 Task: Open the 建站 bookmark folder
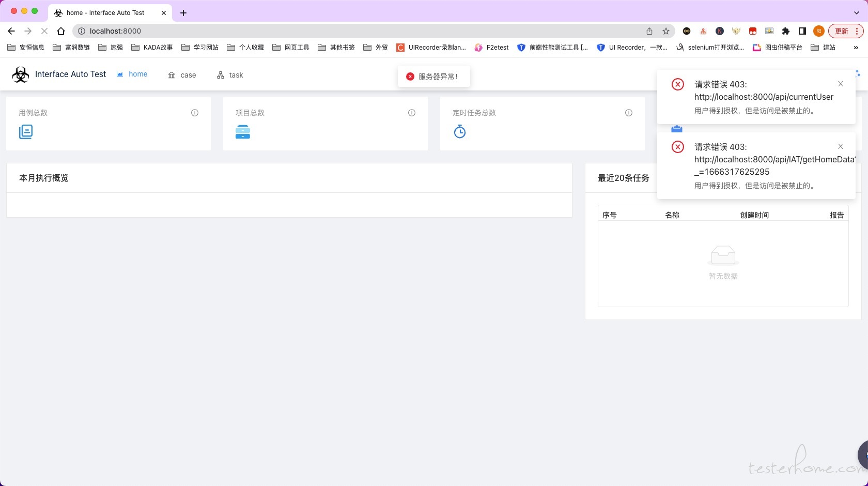coord(823,48)
